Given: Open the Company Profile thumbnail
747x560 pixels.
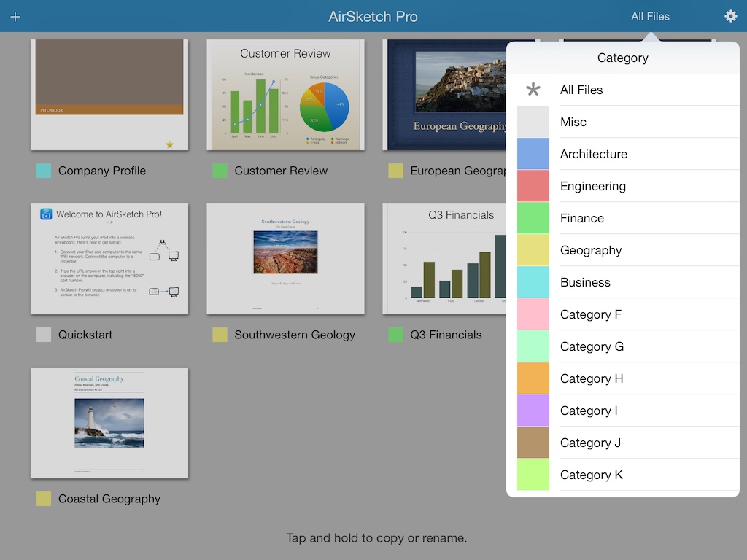Looking at the screenshot, I should click(x=109, y=95).
